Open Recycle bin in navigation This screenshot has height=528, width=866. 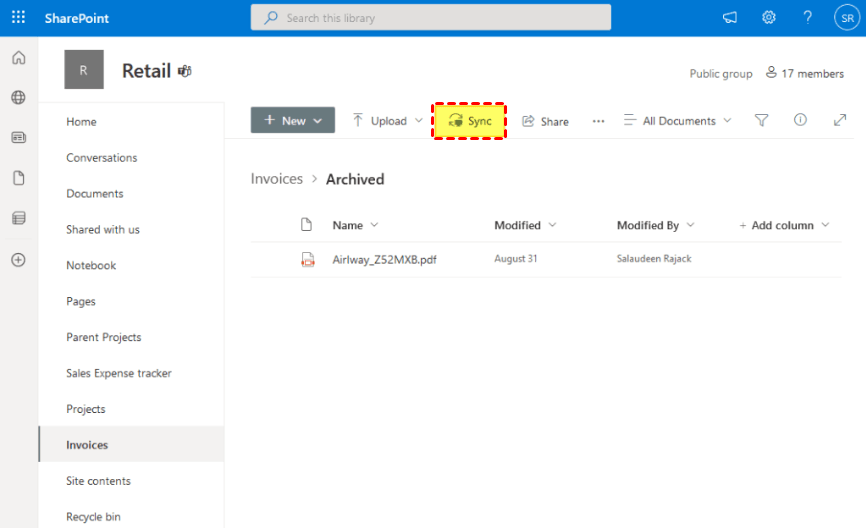tap(93, 516)
